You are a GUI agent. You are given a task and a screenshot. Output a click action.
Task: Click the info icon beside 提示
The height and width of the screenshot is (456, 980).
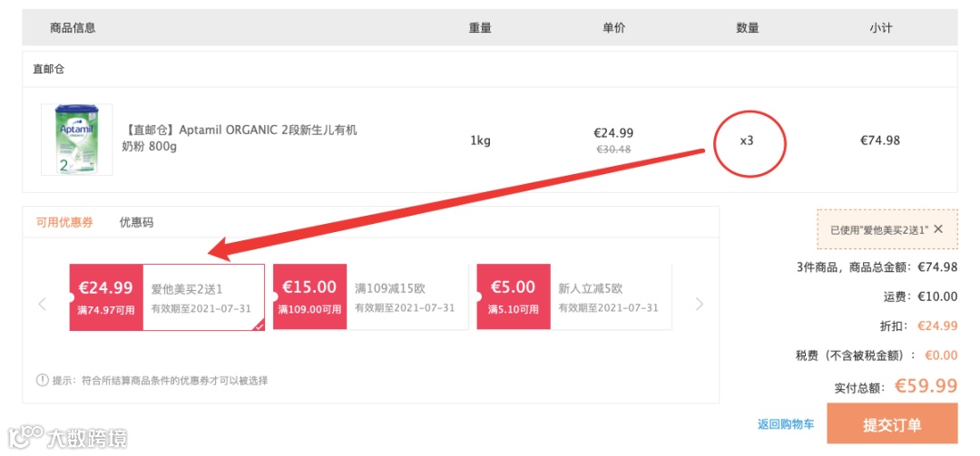[42, 380]
